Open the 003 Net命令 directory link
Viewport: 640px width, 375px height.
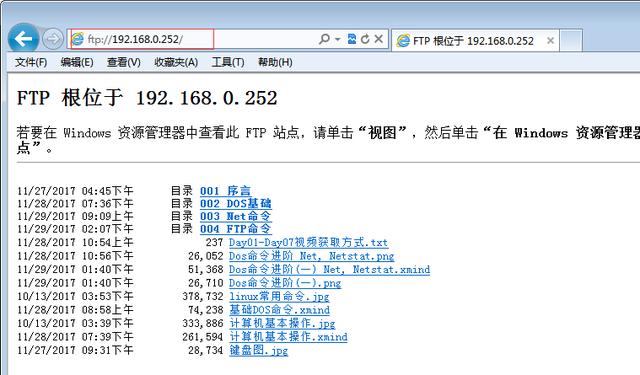(235, 216)
